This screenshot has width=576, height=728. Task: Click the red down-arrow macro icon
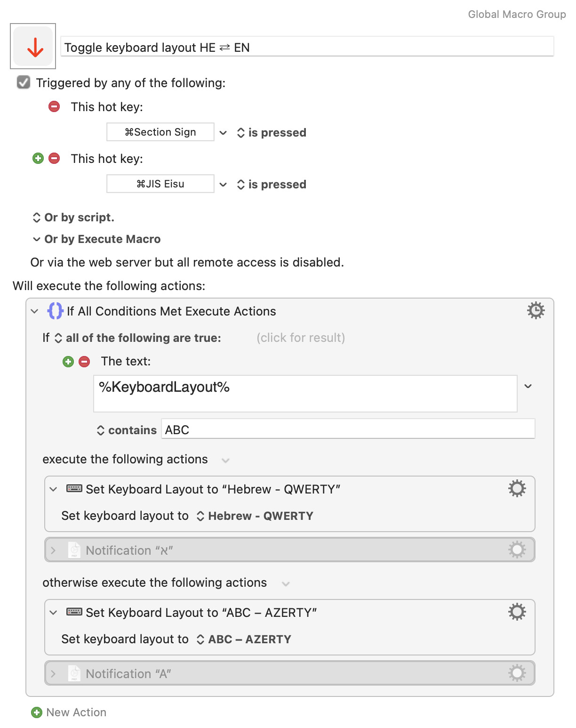pyautogui.click(x=33, y=46)
